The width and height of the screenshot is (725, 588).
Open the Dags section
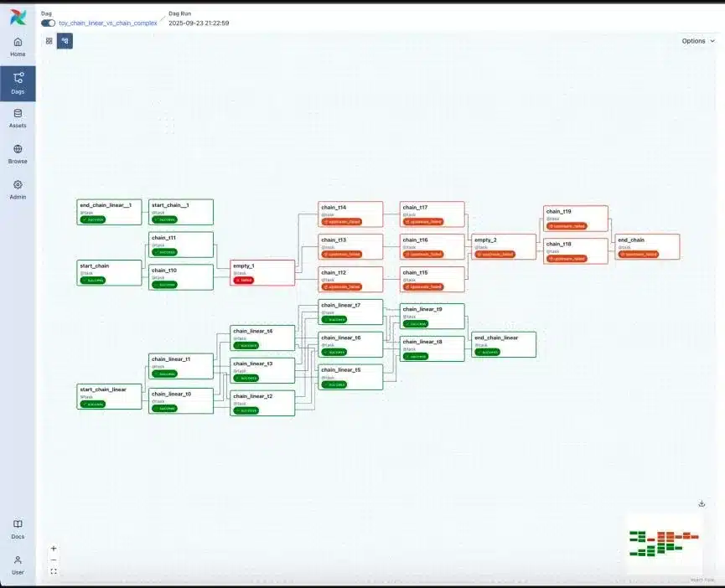click(x=18, y=83)
